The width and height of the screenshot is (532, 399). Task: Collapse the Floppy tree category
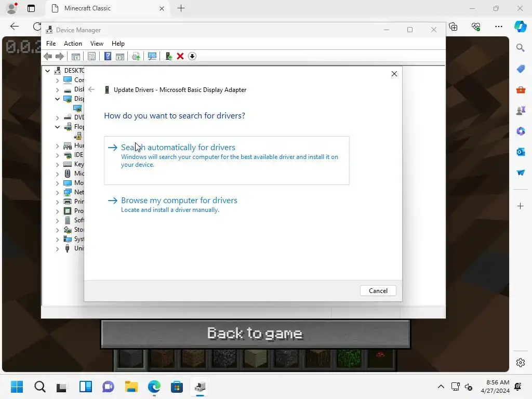point(57,127)
